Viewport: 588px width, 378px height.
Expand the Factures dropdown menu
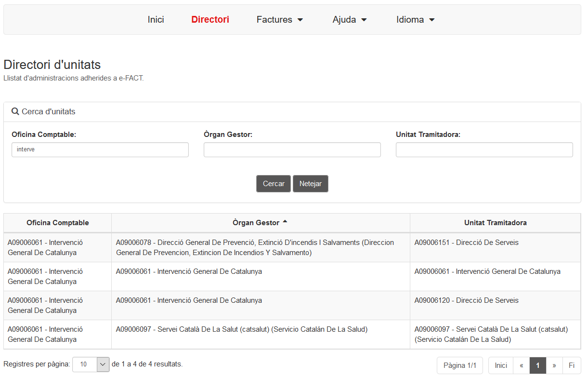279,20
